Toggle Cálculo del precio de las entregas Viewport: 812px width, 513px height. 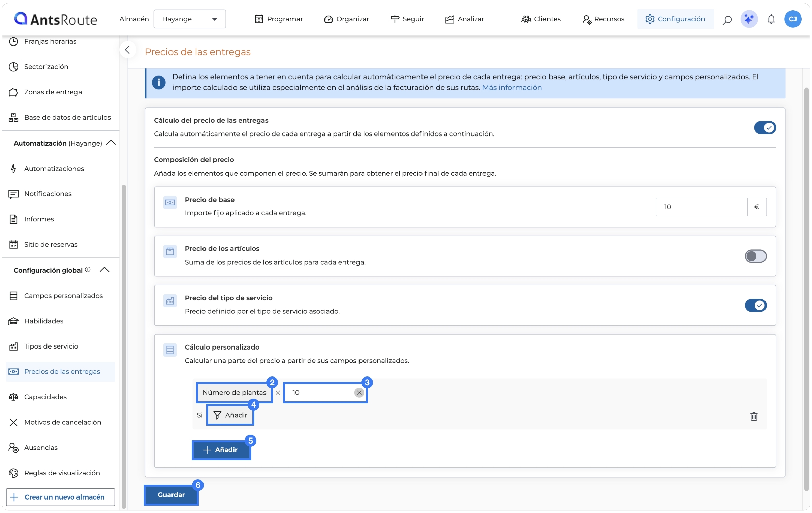(765, 128)
